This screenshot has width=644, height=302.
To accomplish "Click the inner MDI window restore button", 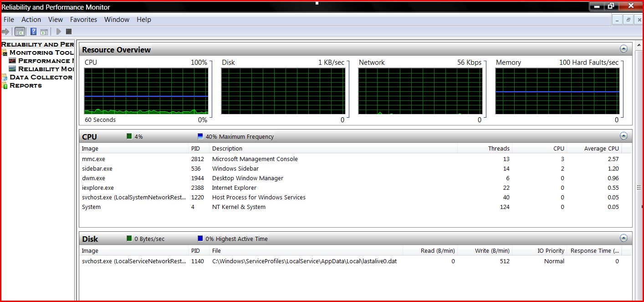I will coord(629,20).
